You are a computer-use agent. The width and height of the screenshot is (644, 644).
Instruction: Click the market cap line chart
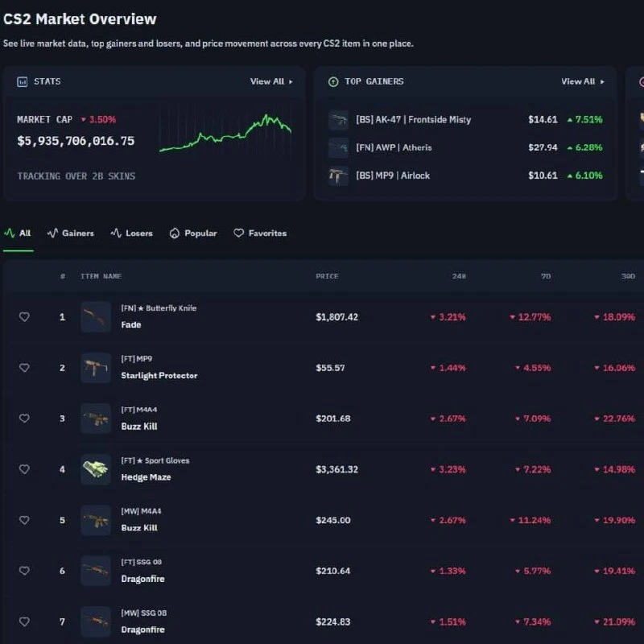[x=225, y=133]
